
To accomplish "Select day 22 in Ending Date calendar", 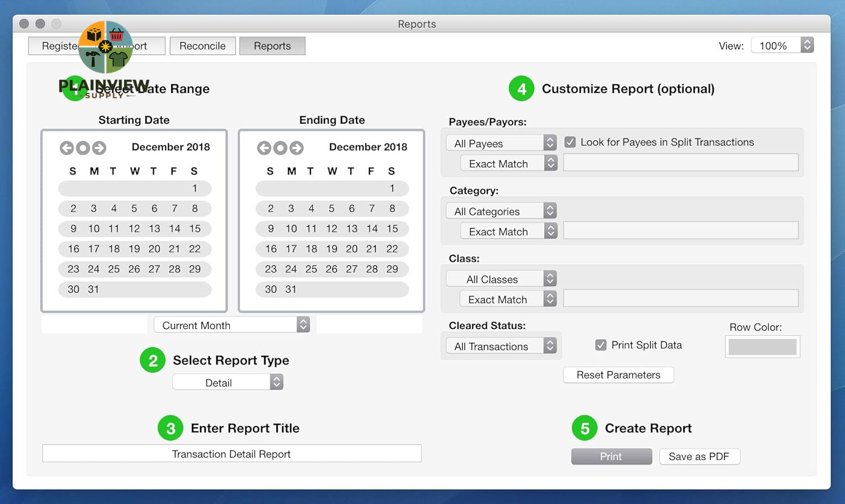I will tap(392, 249).
